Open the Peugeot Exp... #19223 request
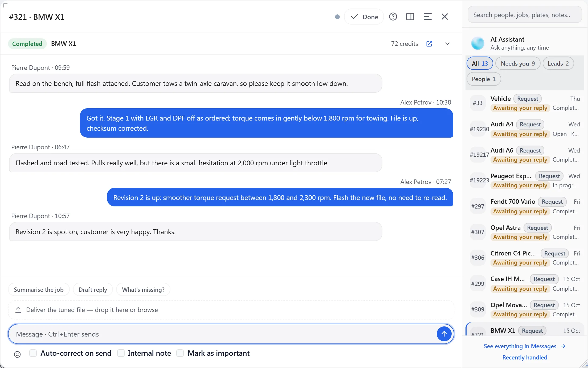The image size is (588, 368). point(525,181)
